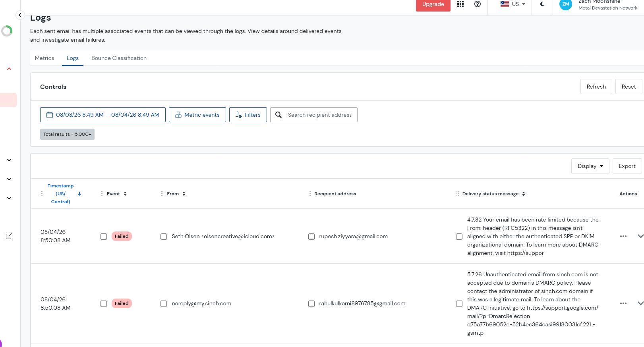644x347 pixels.
Task: Toggle dark mode with the moon icon
Action: pos(542,4)
